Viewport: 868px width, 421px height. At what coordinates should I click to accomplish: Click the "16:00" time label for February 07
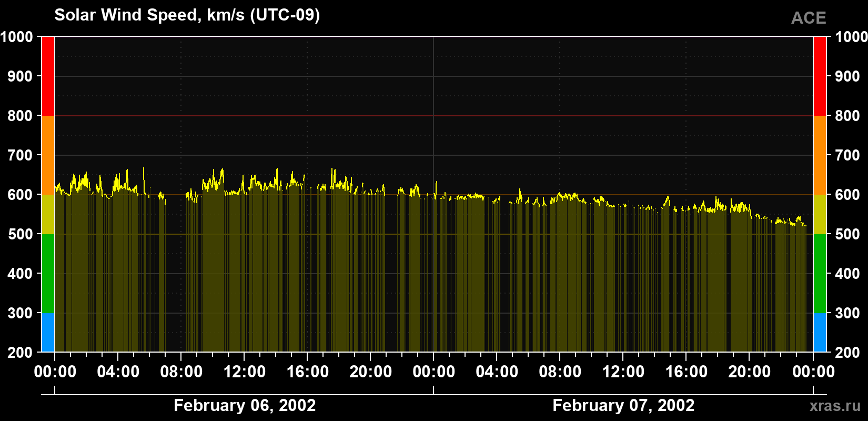click(x=687, y=372)
